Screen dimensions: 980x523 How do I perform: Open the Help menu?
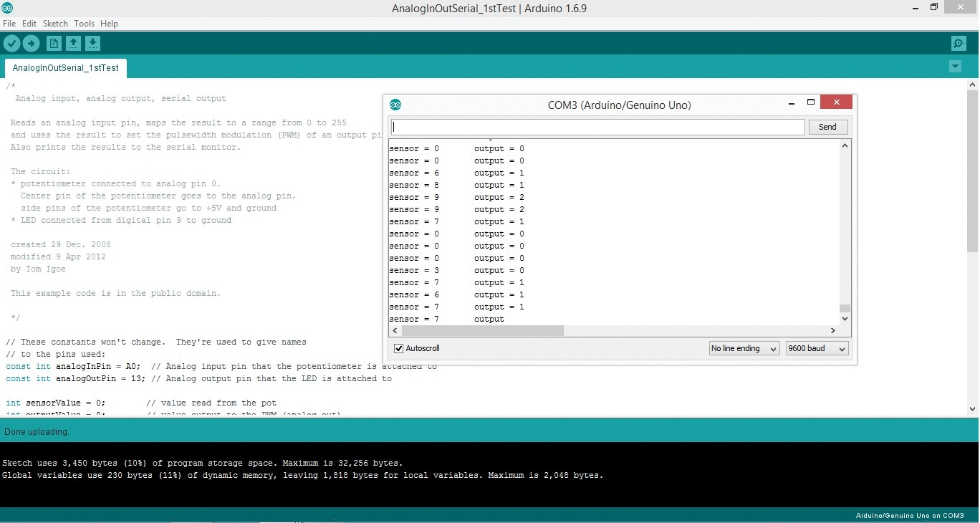109,24
